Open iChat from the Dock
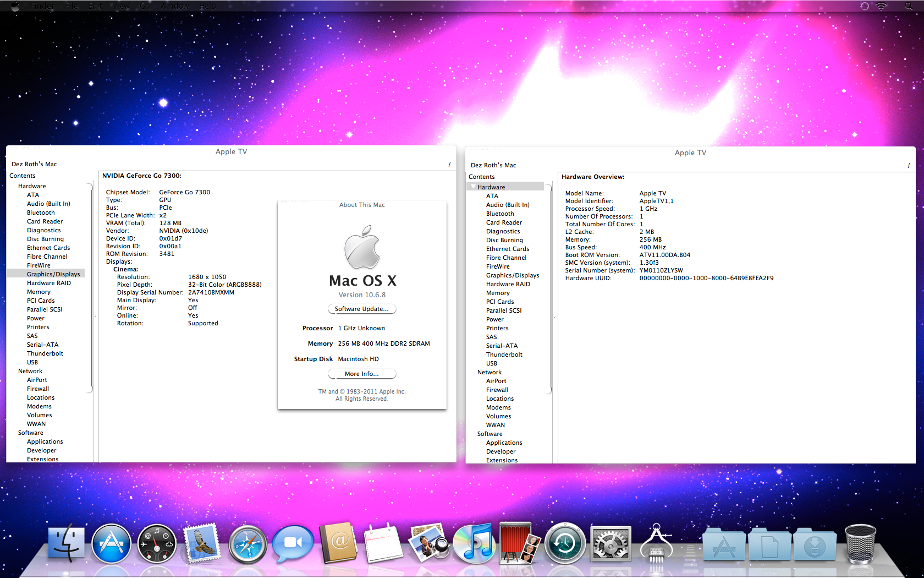This screenshot has width=924, height=578. [x=293, y=543]
